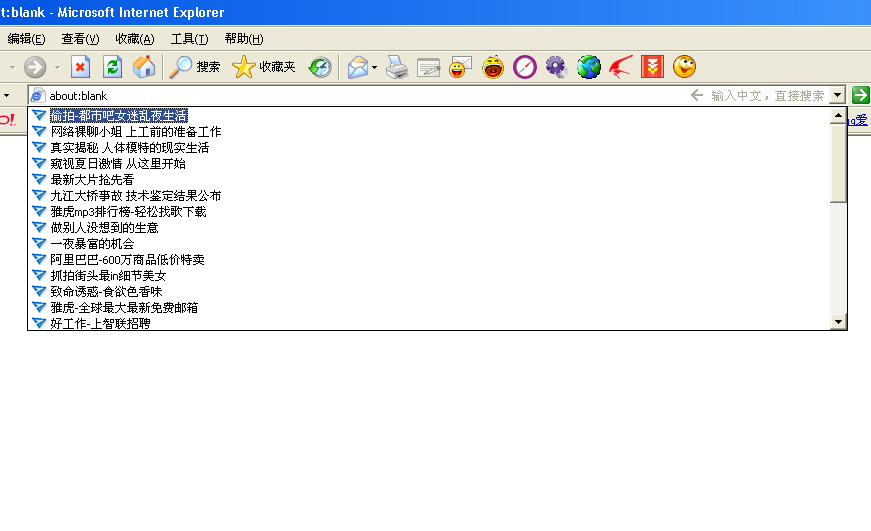Expand the Mail dropdown arrow

374,68
